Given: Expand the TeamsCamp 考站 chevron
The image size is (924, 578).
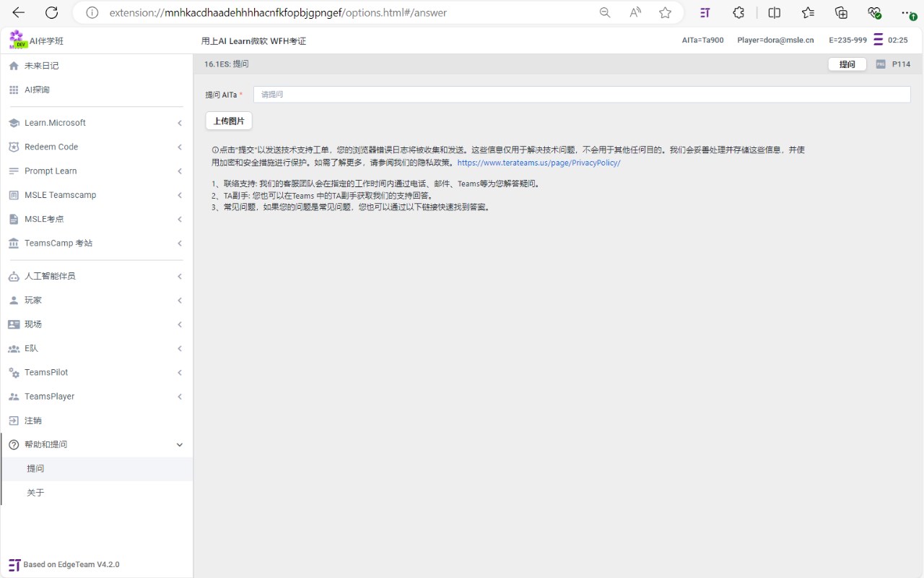Looking at the screenshot, I should [180, 243].
